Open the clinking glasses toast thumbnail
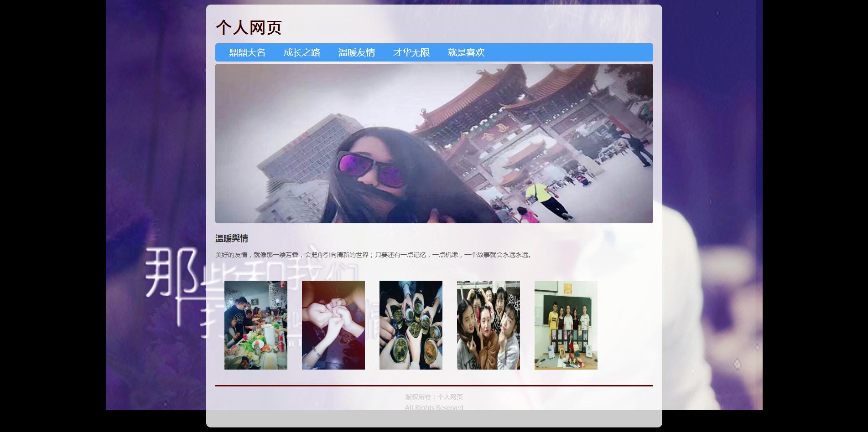Image resolution: width=868 pixels, height=432 pixels. click(x=411, y=325)
